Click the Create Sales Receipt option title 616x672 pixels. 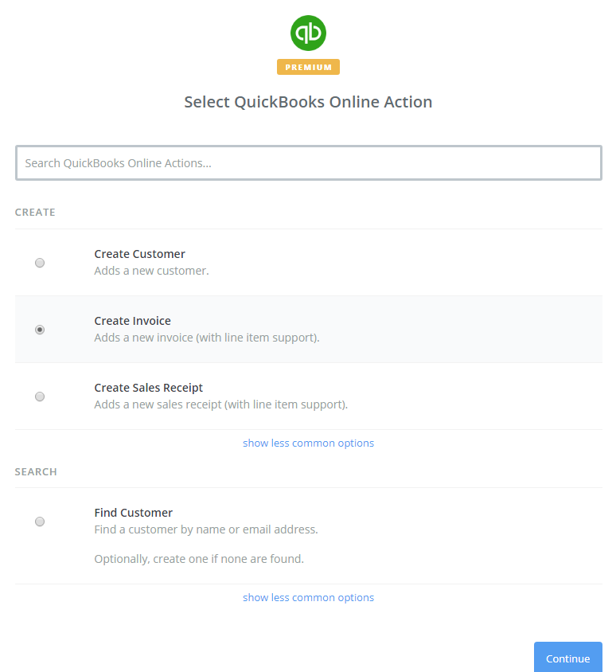tap(148, 388)
